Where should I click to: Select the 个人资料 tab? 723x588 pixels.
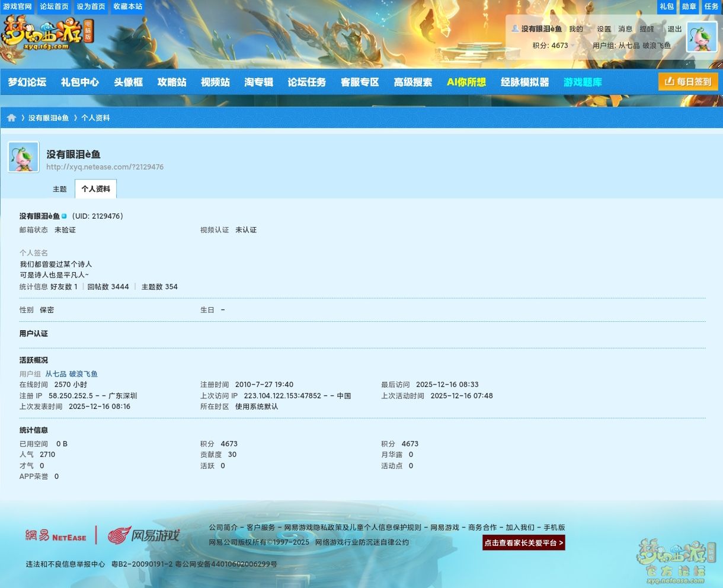(95, 189)
